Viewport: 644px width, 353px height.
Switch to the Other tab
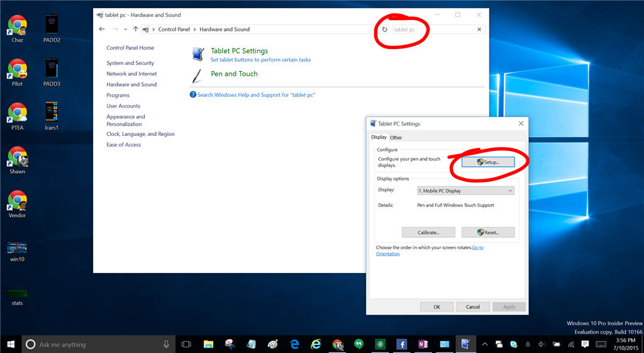pos(396,138)
